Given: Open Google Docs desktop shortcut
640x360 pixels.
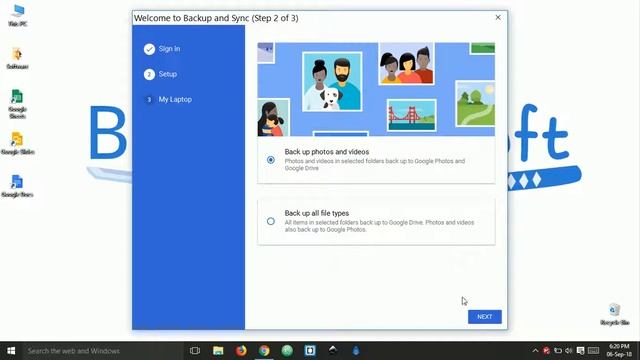Looking at the screenshot, I should pos(17,186).
